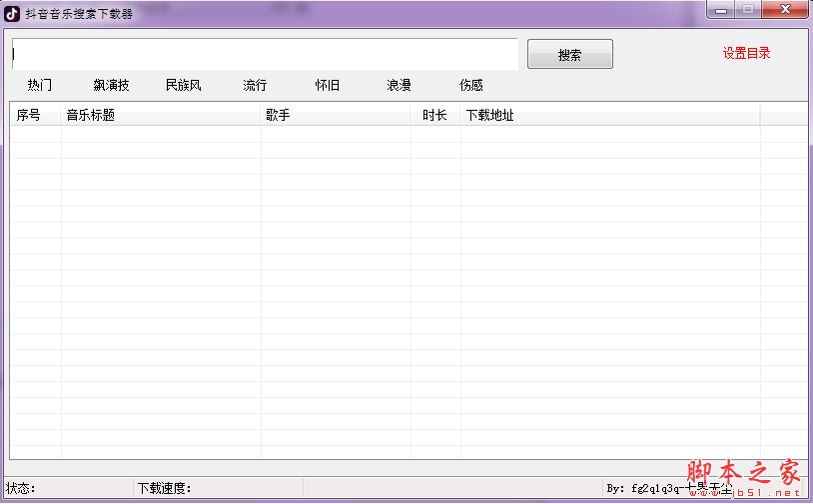Screen dimensions: 813x504
Task: Select the 伤感 category
Action: pos(470,85)
